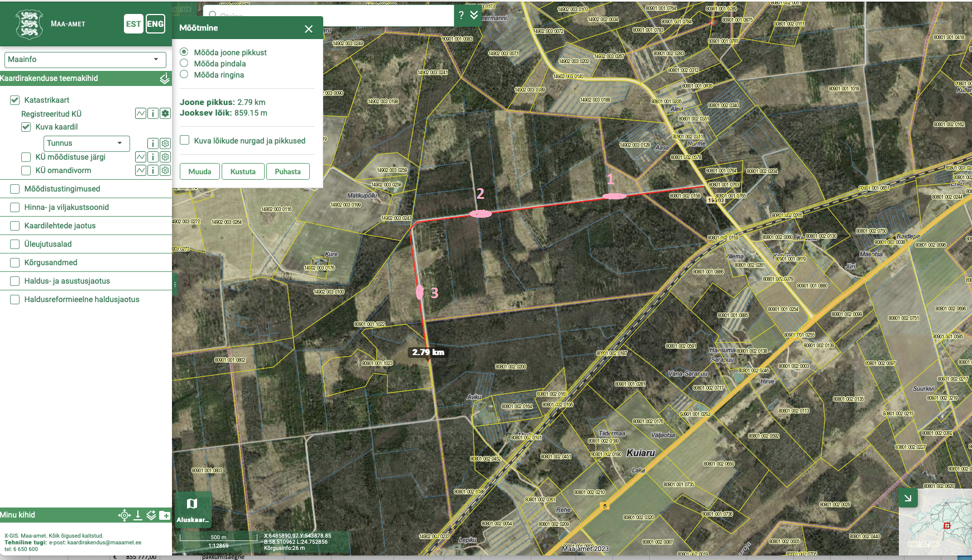
Task: Click the locate crosshair icon in Minu kihid
Action: pos(125,515)
